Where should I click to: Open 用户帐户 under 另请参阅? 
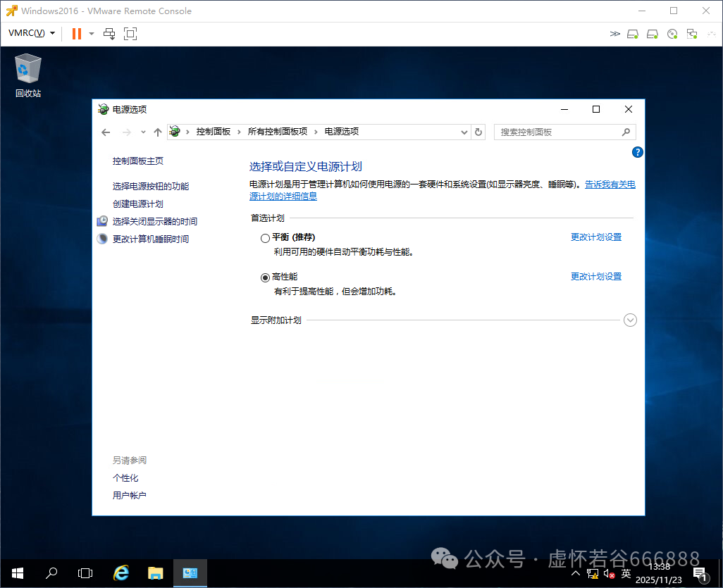tap(130, 495)
